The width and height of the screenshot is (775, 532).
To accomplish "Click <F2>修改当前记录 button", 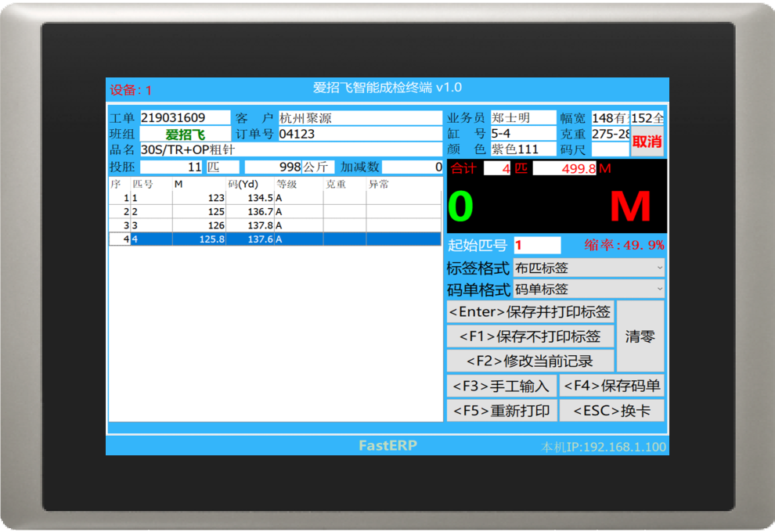I will pos(530,361).
